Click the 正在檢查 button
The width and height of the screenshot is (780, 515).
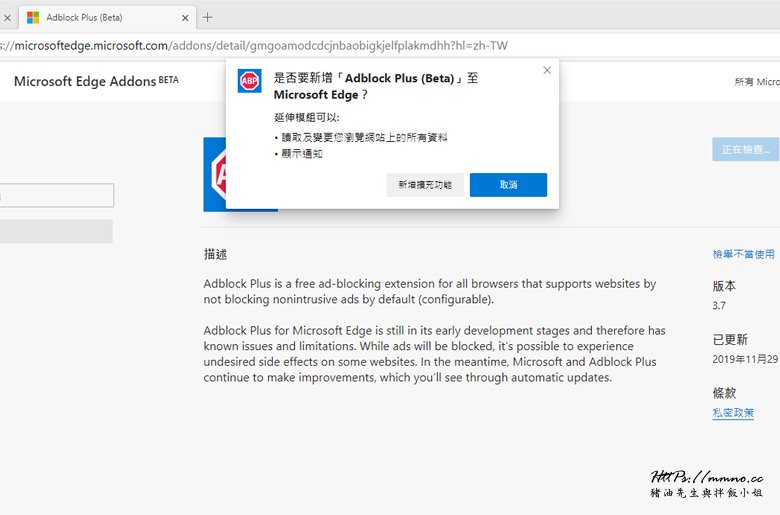click(745, 149)
